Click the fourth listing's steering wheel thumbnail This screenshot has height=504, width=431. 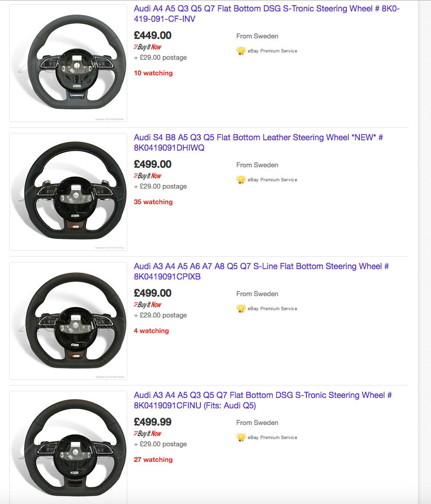point(68,447)
